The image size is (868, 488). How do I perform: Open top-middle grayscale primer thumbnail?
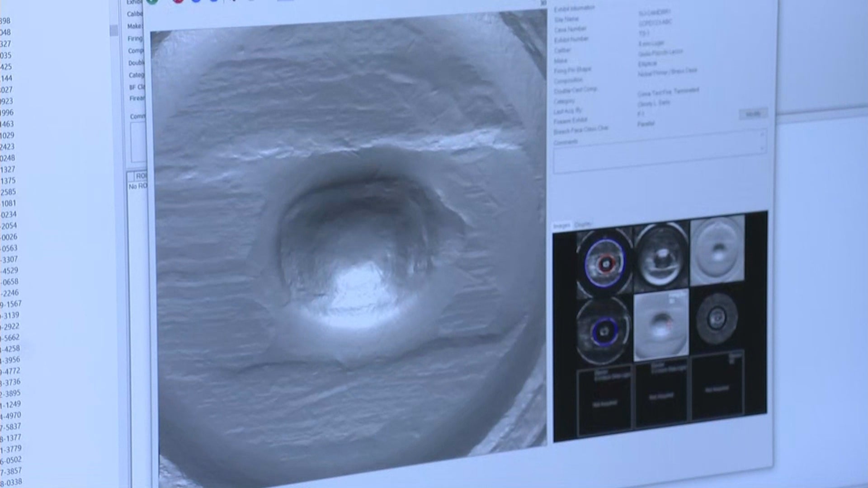(x=661, y=256)
